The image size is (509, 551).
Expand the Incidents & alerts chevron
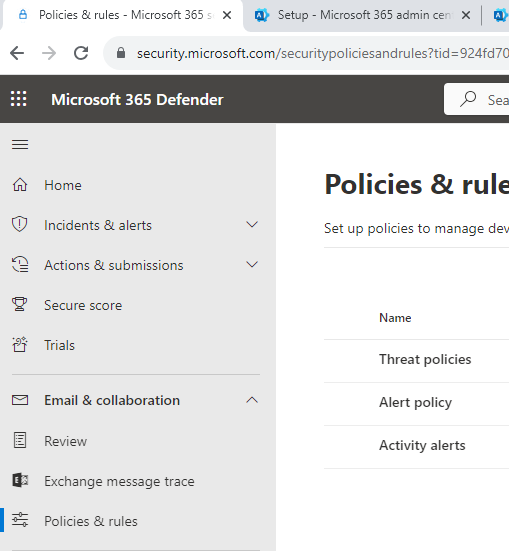[252, 225]
